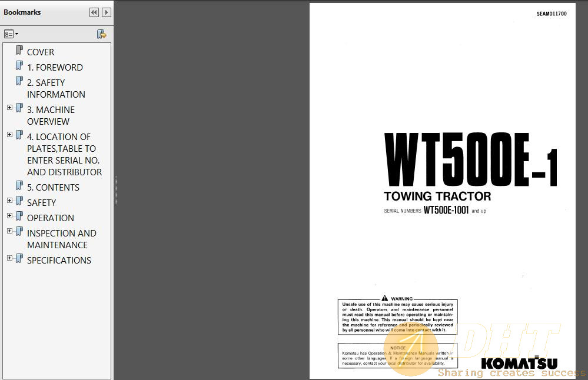Viewport: 588px width, 380px height.
Task: Click the WARNING box text on cover
Action: tap(397, 317)
